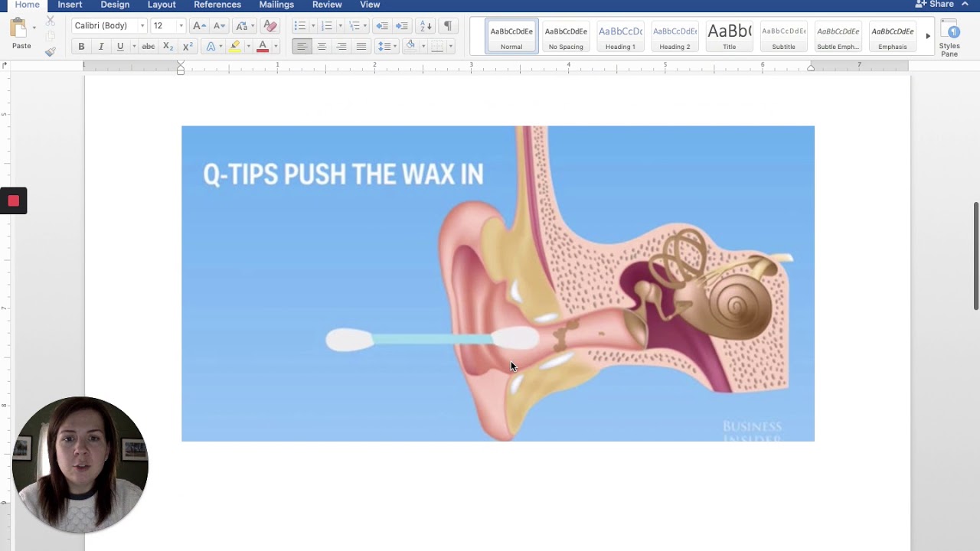980x551 pixels.
Task: Switch to the Review tab
Action: click(x=327, y=5)
